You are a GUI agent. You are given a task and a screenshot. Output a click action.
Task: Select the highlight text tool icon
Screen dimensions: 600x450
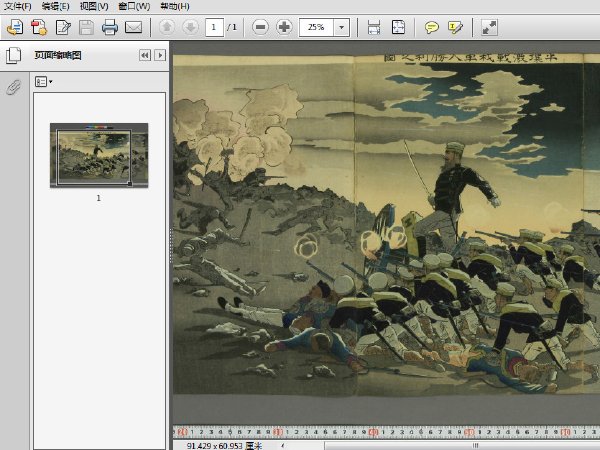(455, 27)
